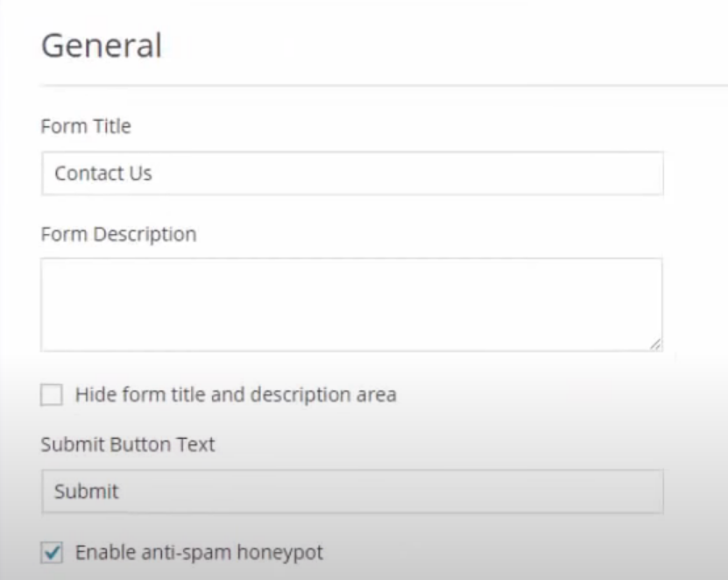Check the Hide form title and description checkbox
Screen dimensions: 728x580
[53, 395]
